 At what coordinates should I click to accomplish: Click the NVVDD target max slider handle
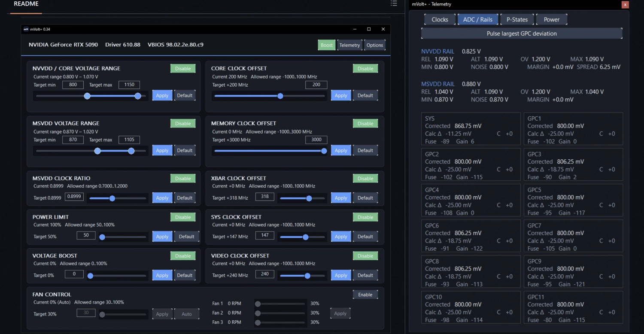click(x=138, y=96)
